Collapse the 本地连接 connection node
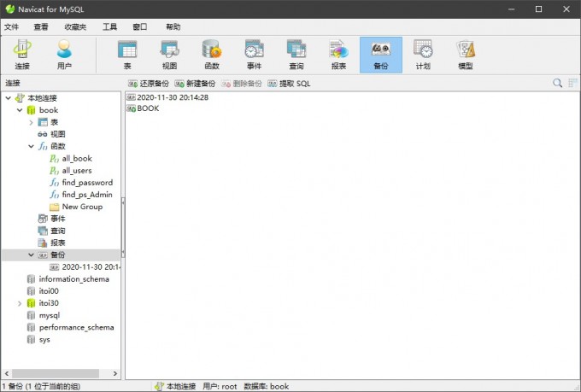 [9, 98]
